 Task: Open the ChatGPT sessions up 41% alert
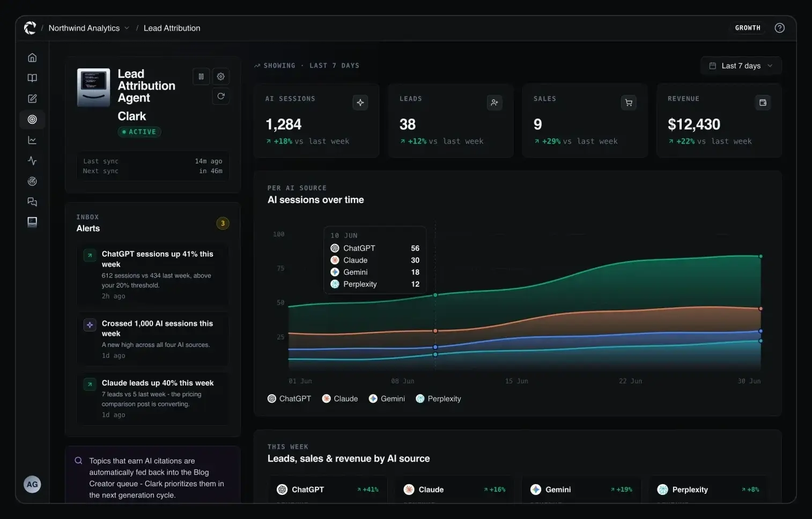pos(153,275)
